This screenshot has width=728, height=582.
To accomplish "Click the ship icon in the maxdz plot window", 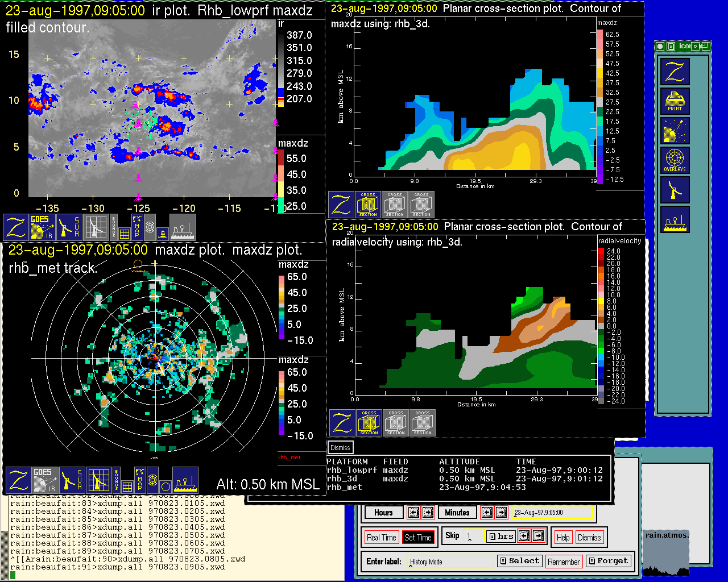I will tap(185, 480).
